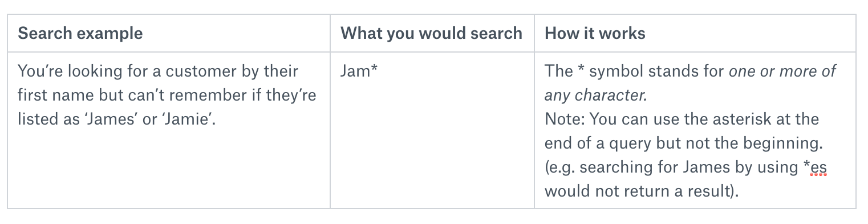868x224 pixels.
Task: Click the line starting with 'Note: You can use'
Action: tap(682, 119)
